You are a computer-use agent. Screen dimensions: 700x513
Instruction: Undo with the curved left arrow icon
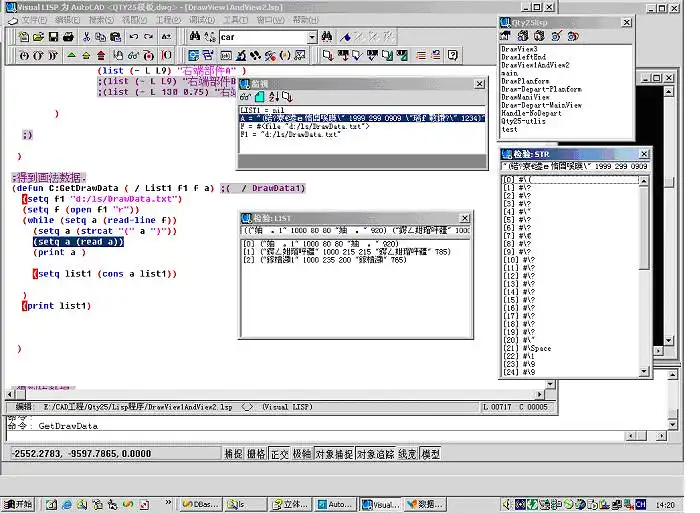pyautogui.click(x=133, y=37)
